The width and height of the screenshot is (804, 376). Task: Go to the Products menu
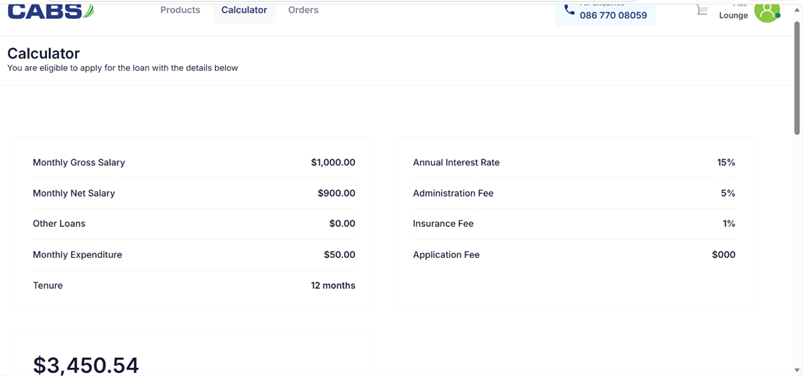[180, 10]
